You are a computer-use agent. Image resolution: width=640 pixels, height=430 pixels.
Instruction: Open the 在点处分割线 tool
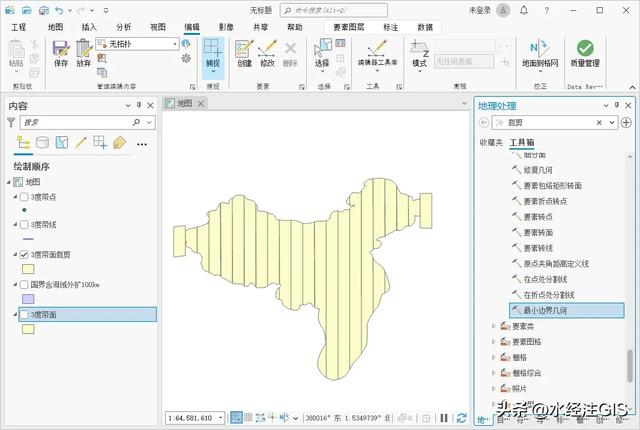point(545,279)
